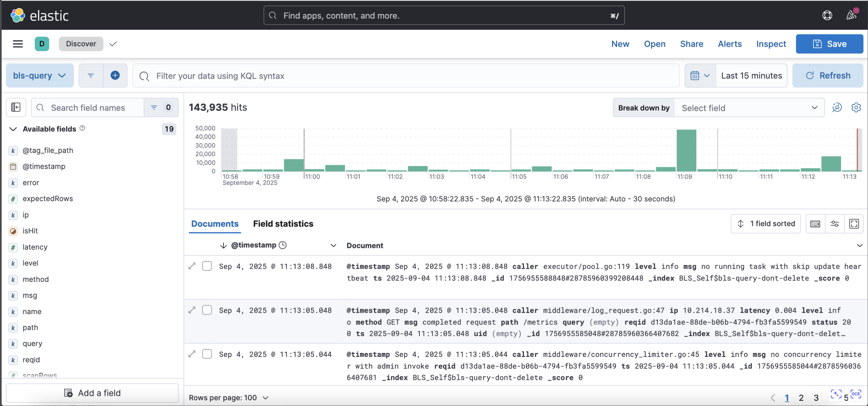Select the 11:13:08.848 row checkbox

tap(207, 266)
